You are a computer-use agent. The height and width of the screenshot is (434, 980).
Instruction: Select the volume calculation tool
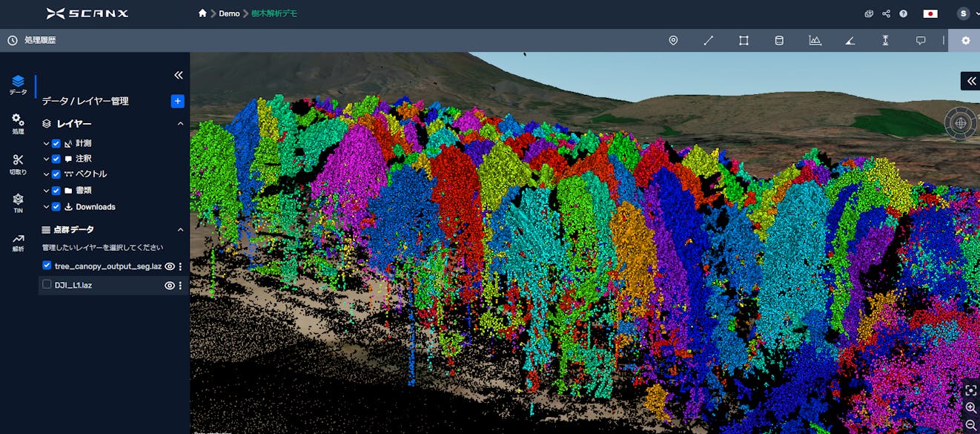[x=778, y=40]
